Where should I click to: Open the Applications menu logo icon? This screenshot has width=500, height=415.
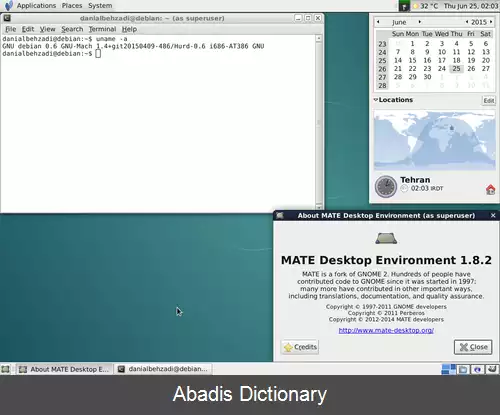tap(9, 5)
